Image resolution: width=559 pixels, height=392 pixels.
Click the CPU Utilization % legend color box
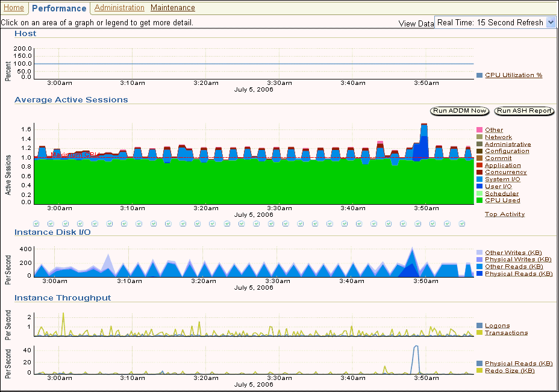click(x=479, y=75)
